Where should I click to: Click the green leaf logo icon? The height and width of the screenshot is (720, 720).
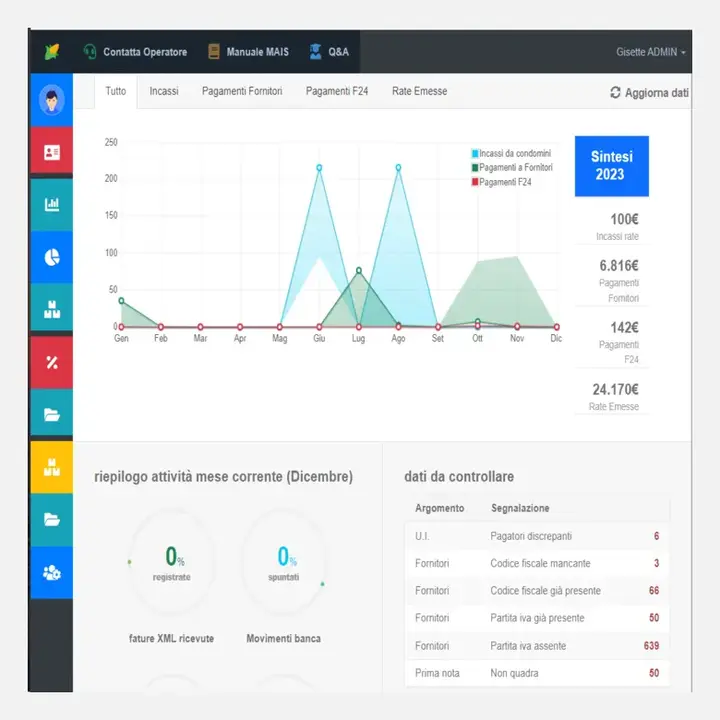[52, 52]
